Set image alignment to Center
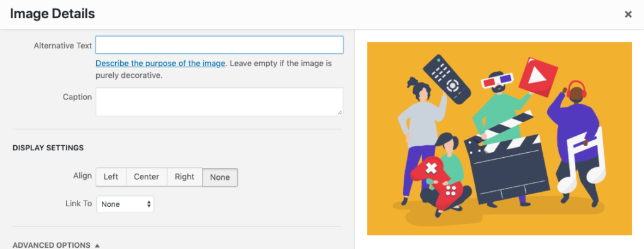This screenshot has width=644, height=249. (146, 177)
